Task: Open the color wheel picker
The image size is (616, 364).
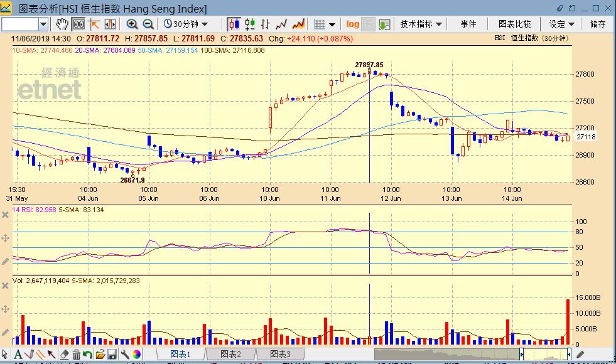Action: pyautogui.click(x=136, y=355)
